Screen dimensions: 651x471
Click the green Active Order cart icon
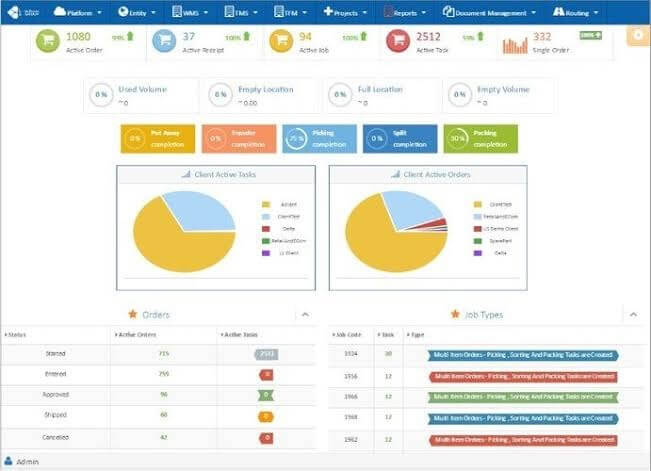point(49,43)
